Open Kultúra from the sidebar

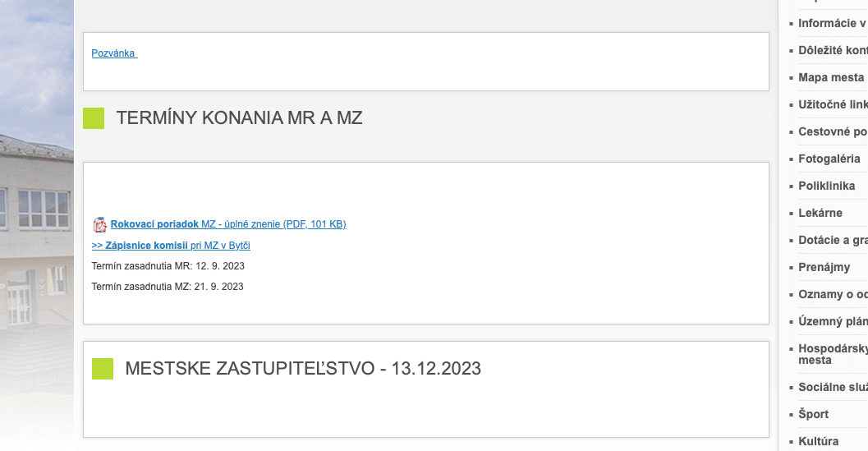pos(818,441)
